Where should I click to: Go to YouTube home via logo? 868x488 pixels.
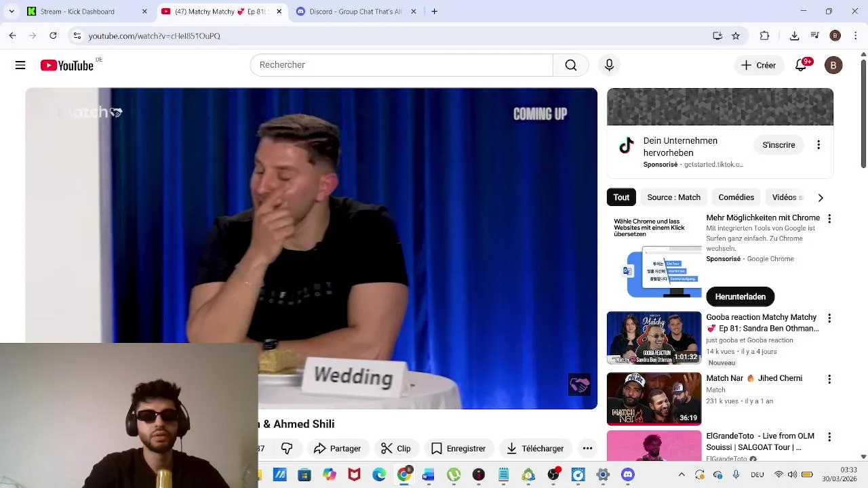(x=66, y=65)
